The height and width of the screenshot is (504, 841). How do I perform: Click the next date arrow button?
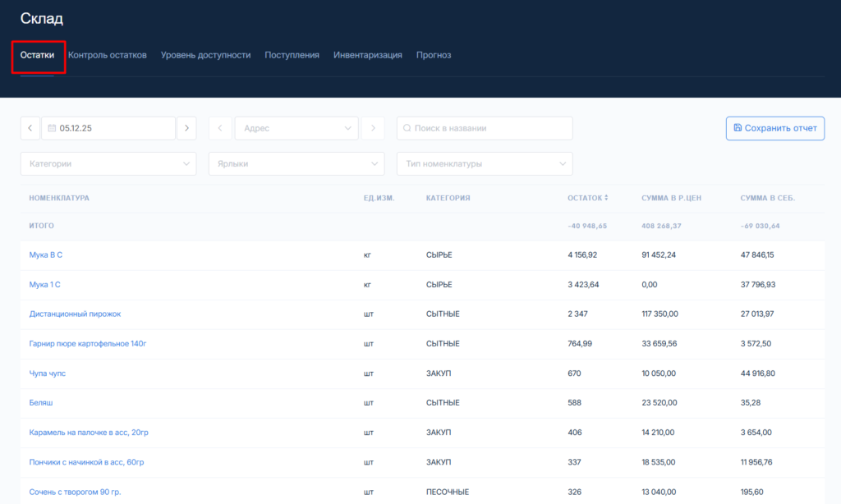(x=187, y=128)
